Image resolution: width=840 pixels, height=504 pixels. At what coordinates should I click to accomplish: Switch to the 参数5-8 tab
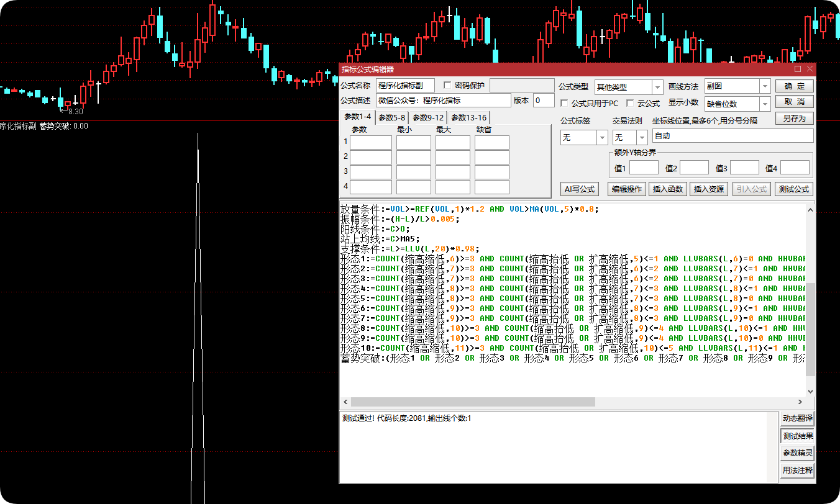click(x=391, y=117)
